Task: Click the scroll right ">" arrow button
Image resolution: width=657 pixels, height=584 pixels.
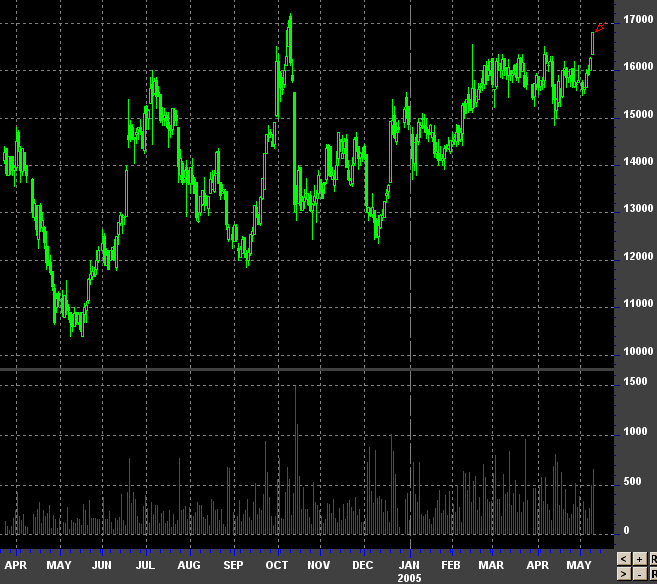Action: click(x=623, y=573)
